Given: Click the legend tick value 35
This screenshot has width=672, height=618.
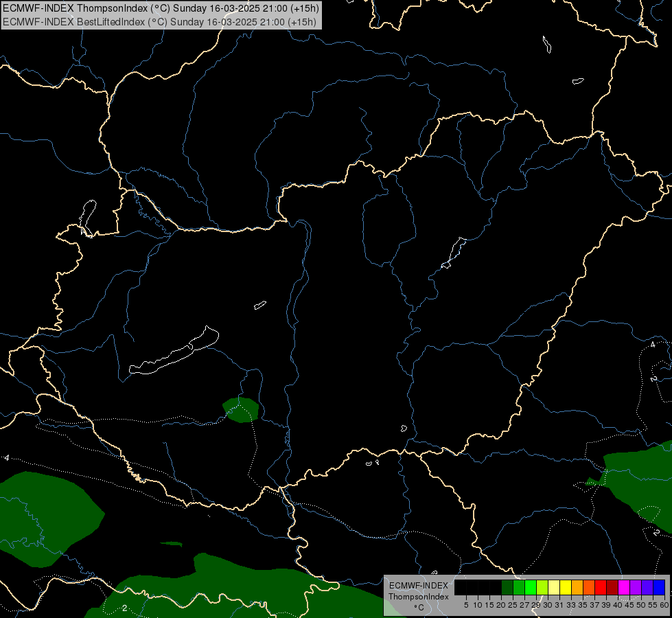Looking at the screenshot, I should (583, 605).
